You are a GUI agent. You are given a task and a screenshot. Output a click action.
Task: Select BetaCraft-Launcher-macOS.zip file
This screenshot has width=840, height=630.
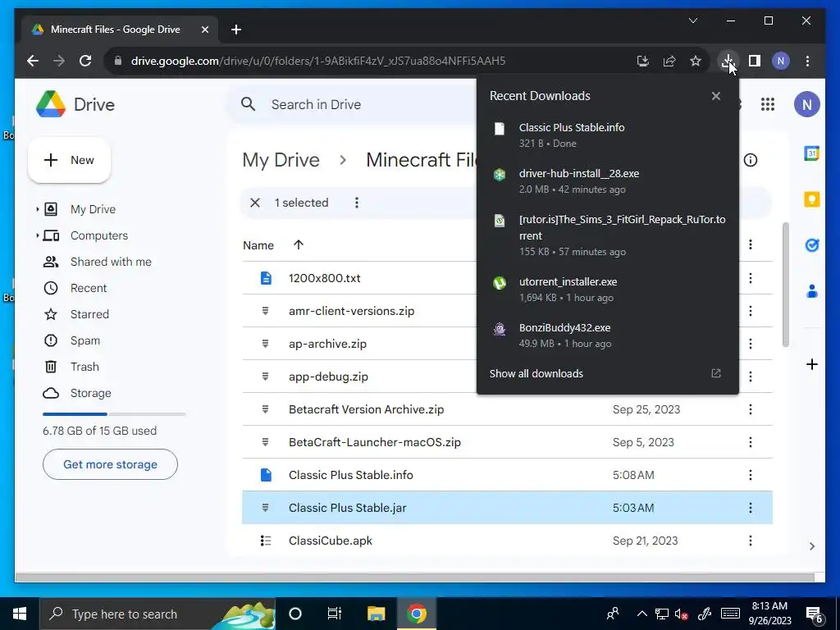pyautogui.click(x=507, y=442)
